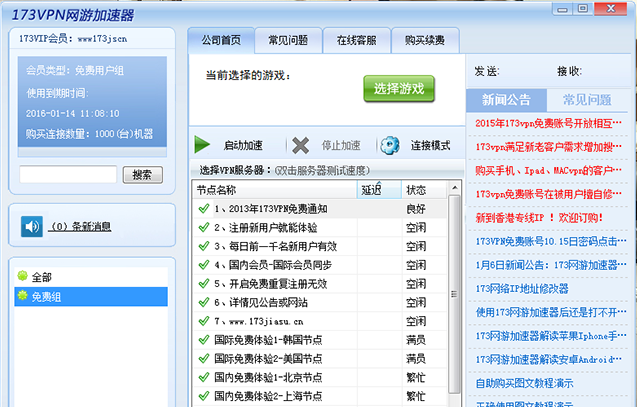The height and width of the screenshot is (407, 637).
Task: Click the 停止加速 label
Action: 341,145
